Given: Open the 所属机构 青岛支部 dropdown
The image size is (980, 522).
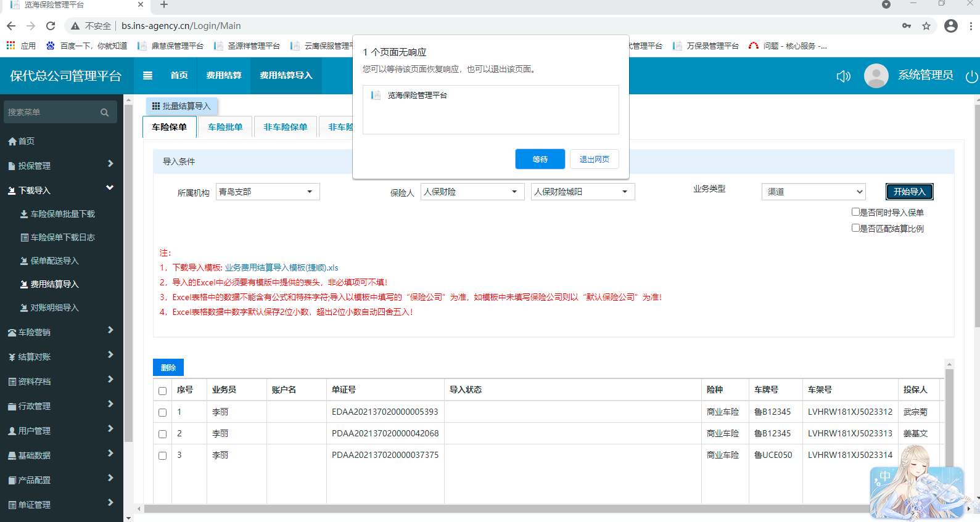Looking at the screenshot, I should click(268, 192).
